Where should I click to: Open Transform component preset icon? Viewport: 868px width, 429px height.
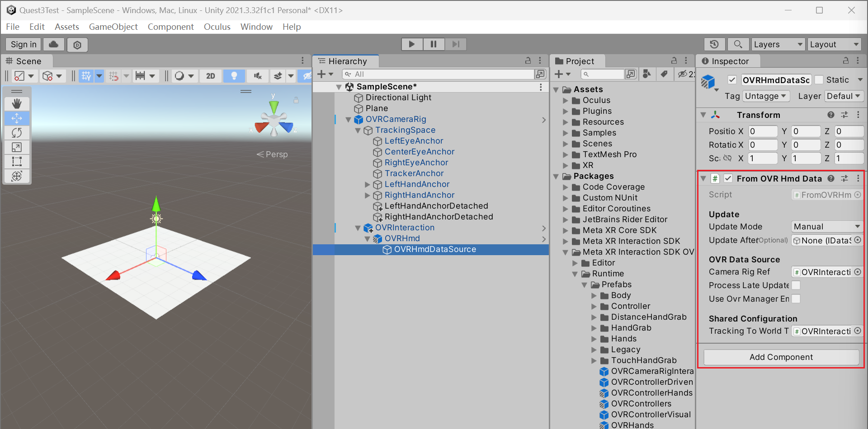(x=844, y=115)
